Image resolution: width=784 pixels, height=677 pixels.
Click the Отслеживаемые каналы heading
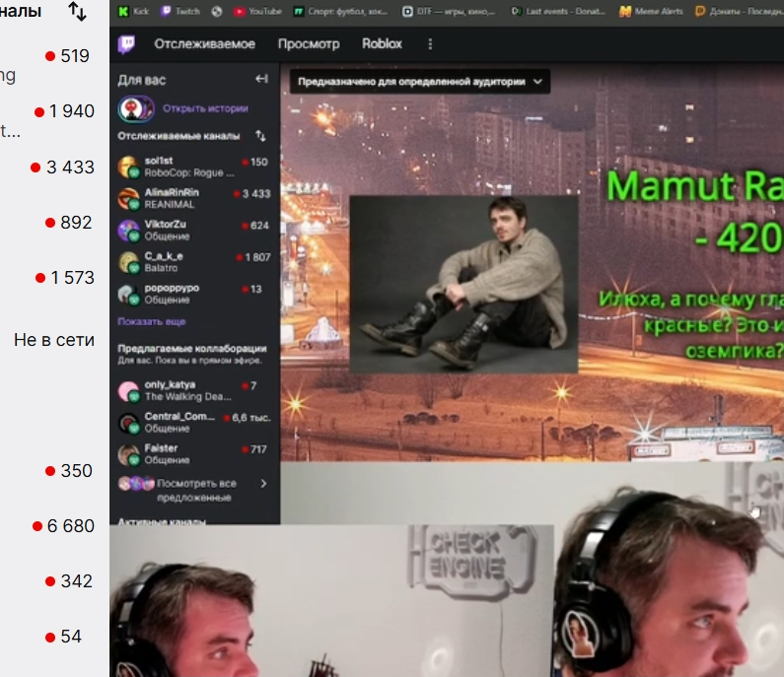coord(178,136)
